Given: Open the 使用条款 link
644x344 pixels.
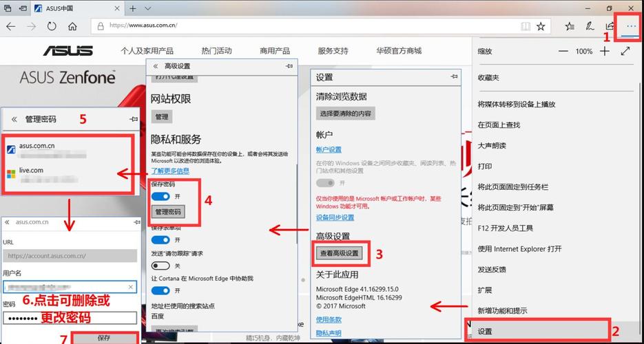Looking at the screenshot, I should 329,319.
